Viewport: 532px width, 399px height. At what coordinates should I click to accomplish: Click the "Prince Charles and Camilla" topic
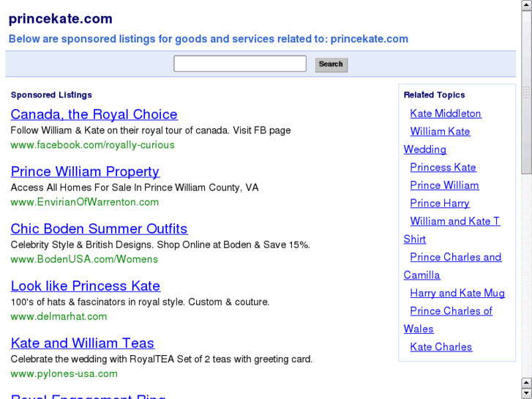pyautogui.click(x=455, y=257)
